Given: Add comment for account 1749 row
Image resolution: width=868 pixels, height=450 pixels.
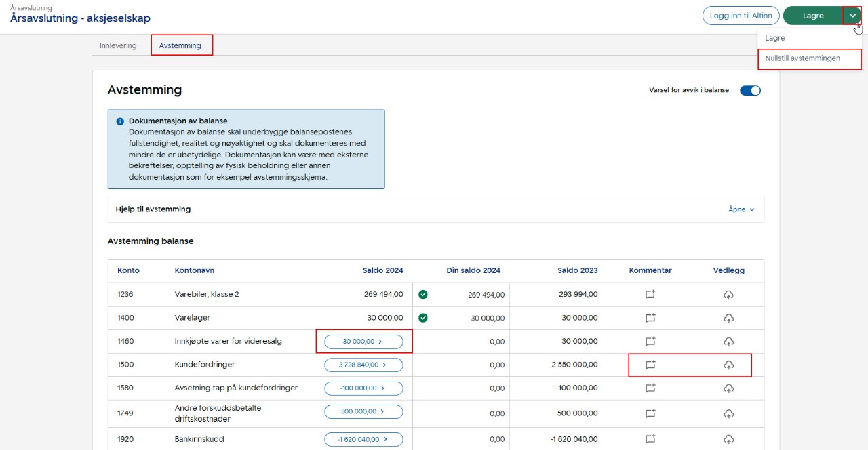Looking at the screenshot, I should point(650,413).
